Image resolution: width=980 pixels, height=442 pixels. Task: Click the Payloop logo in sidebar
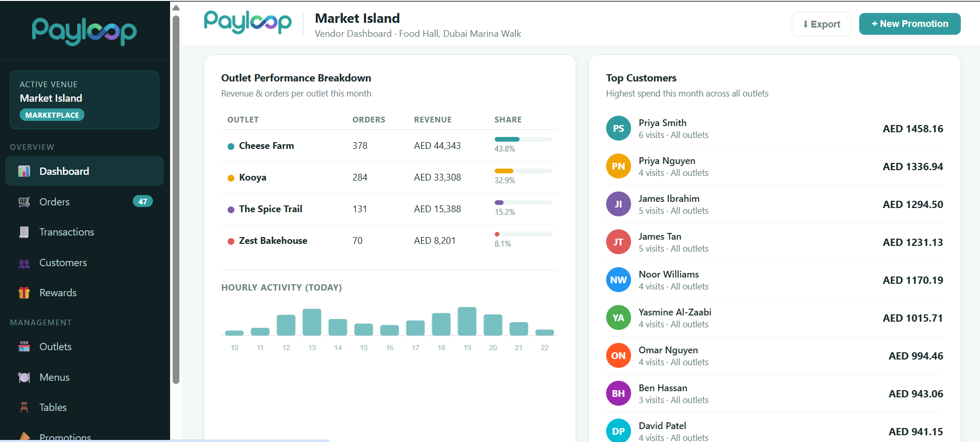(84, 31)
